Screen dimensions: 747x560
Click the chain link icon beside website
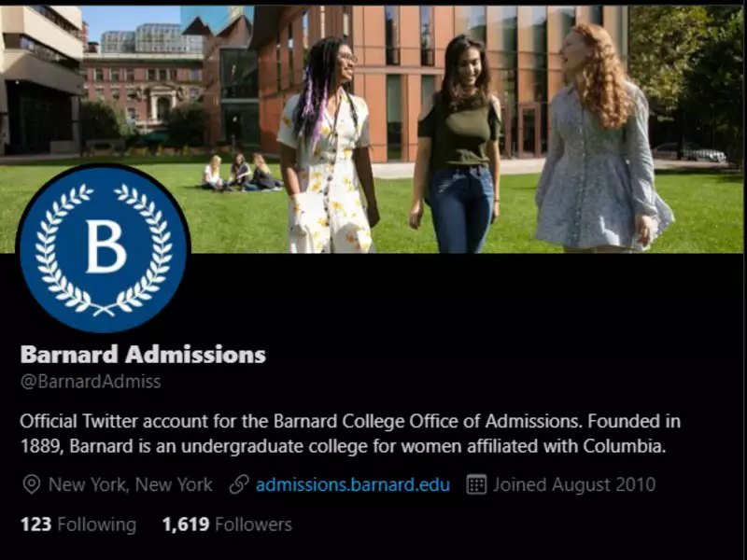(239, 484)
